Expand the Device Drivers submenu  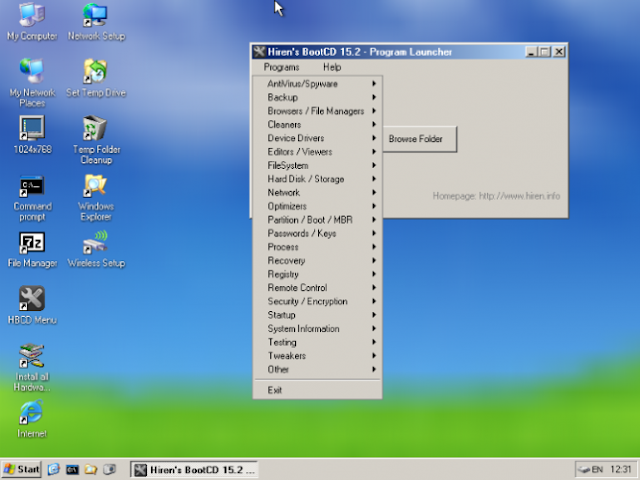coord(318,138)
